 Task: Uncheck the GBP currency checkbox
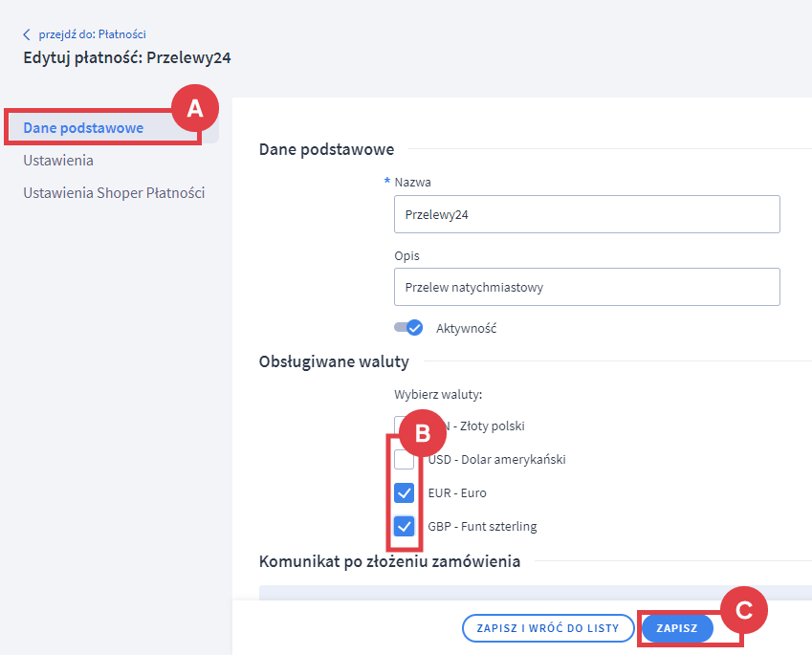pyautogui.click(x=405, y=526)
